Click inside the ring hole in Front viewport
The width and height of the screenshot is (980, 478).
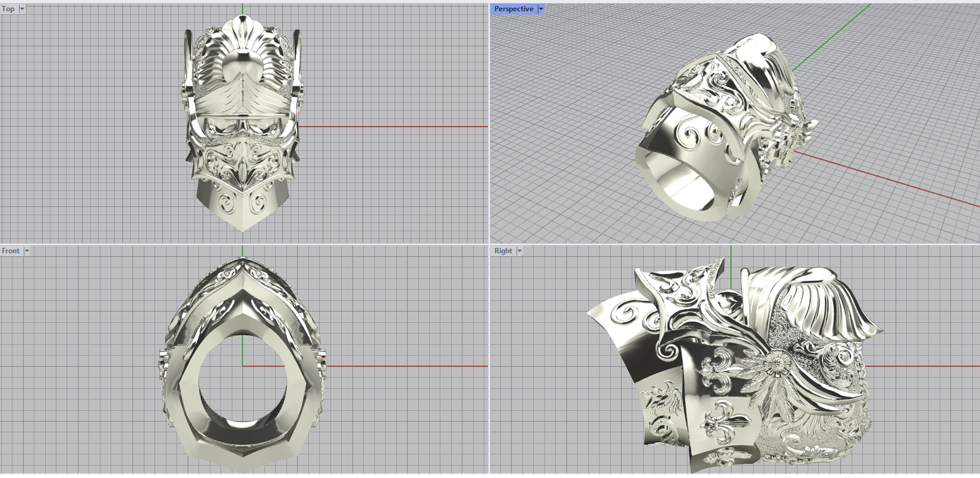point(243,380)
